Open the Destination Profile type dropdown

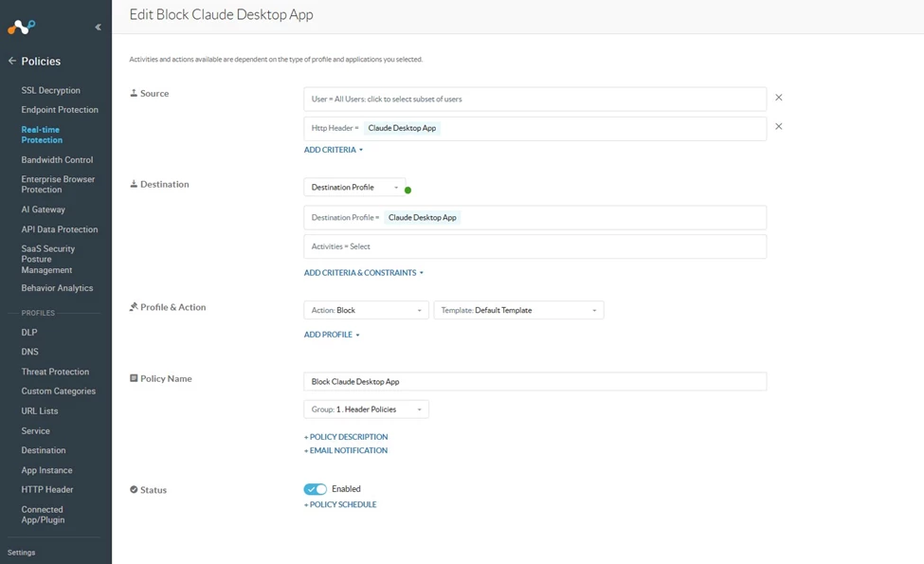[x=354, y=188]
